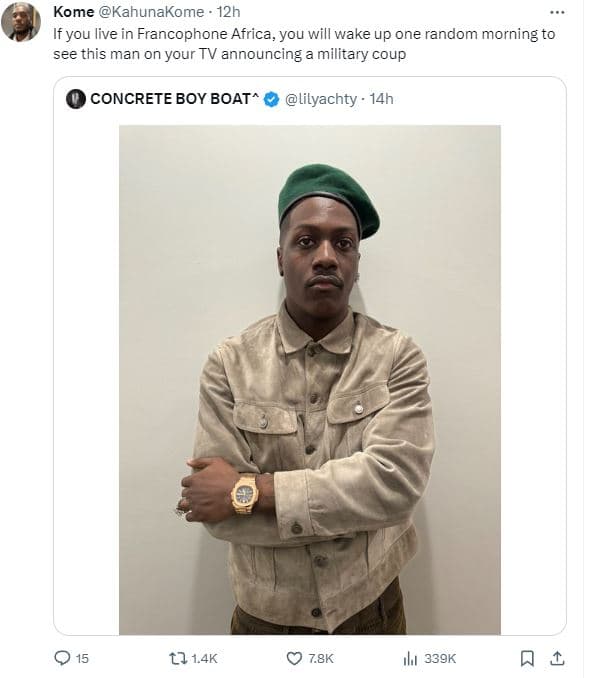This screenshot has height=678, width=593.
Task: Open the 12h timestamp link
Action: click(228, 12)
